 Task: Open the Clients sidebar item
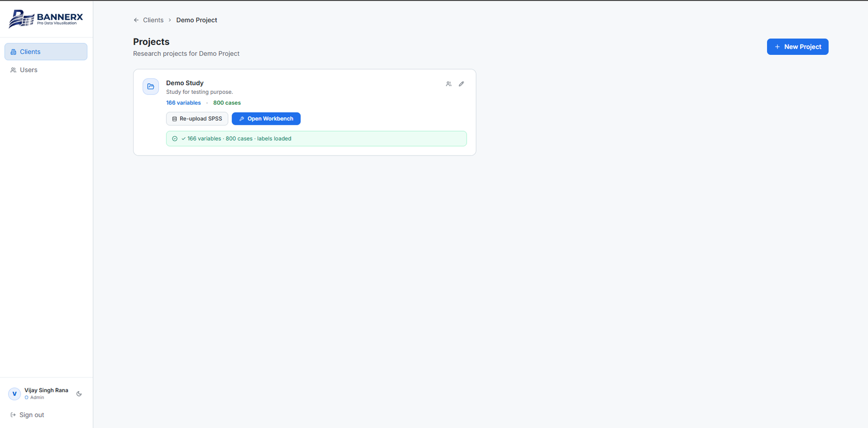pyautogui.click(x=46, y=52)
